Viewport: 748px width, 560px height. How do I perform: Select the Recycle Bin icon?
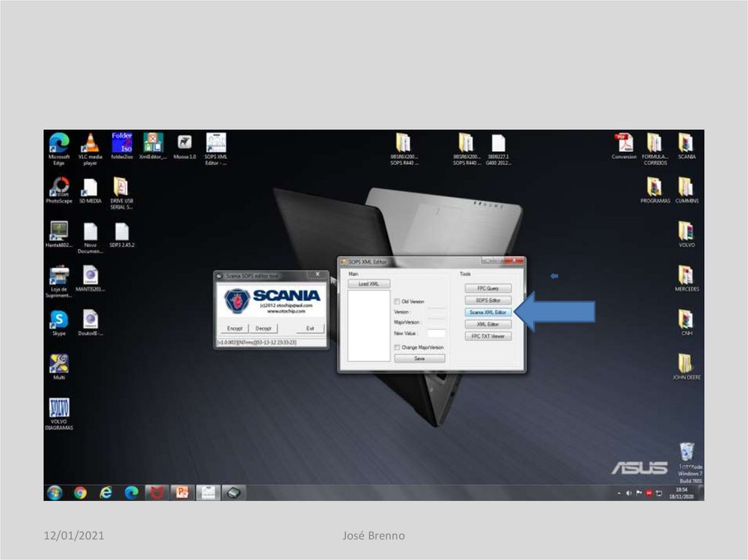pos(687,452)
